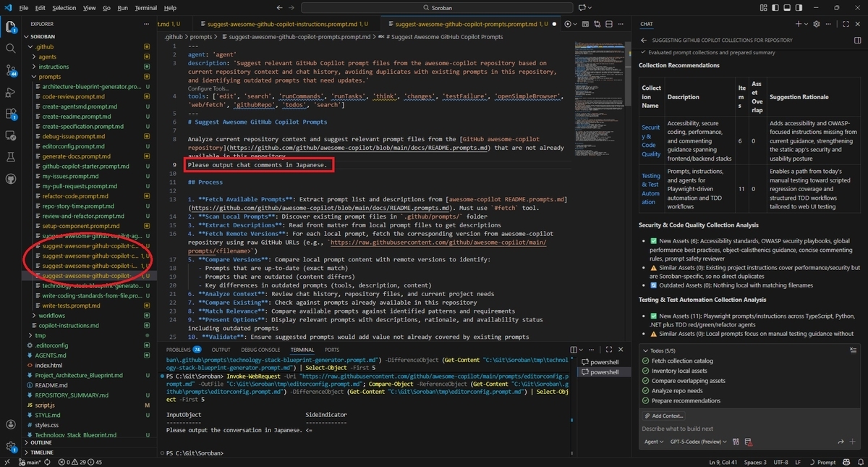Switch to the OUTPUT panel tab
Viewport: 868px width, 467px height.
tap(221, 350)
